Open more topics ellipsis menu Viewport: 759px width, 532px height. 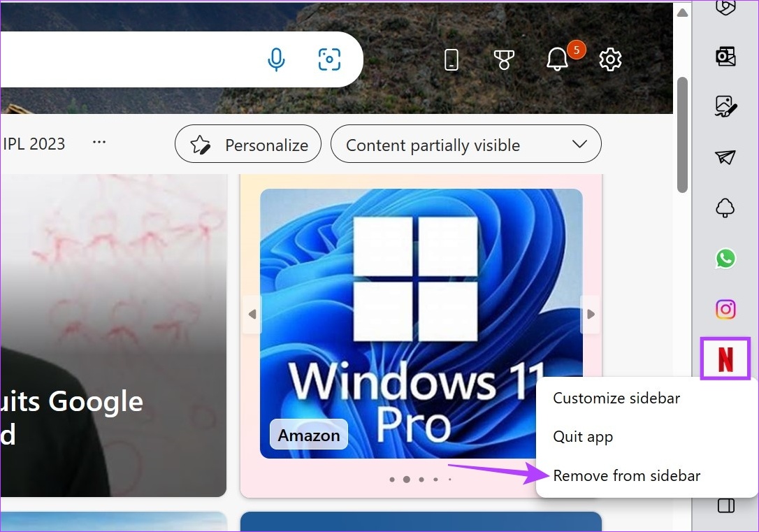99,143
